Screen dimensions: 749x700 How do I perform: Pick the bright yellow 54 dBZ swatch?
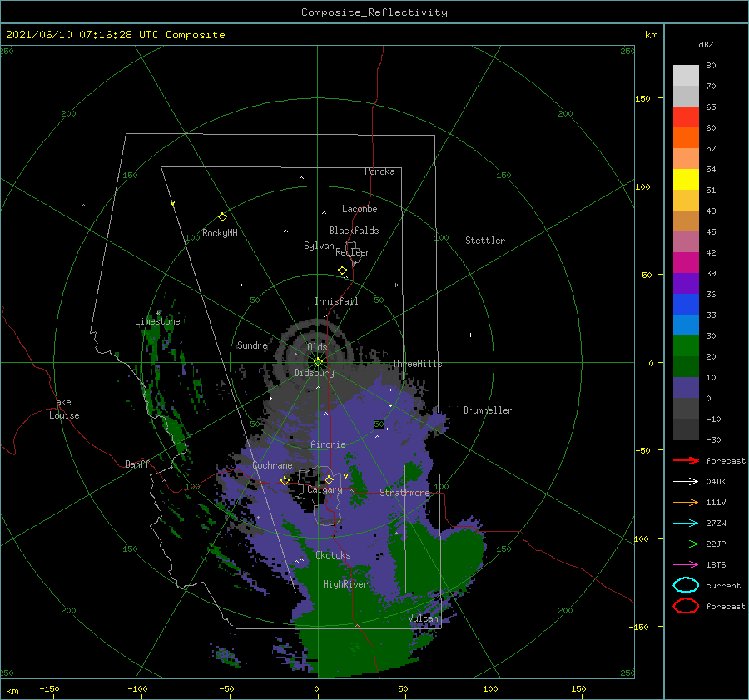(x=686, y=180)
